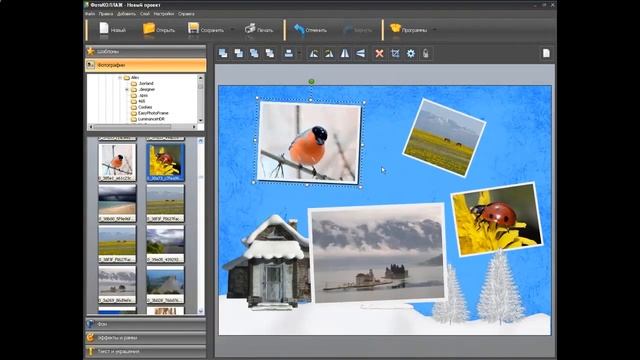Open the Эффекты и рамки panel
The image size is (640, 360).
pyautogui.click(x=146, y=338)
